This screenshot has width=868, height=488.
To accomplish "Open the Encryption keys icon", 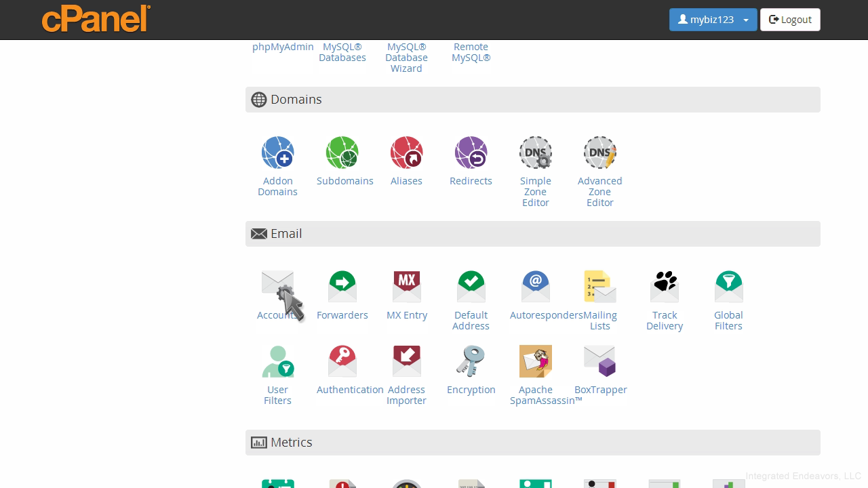I will [x=471, y=361].
